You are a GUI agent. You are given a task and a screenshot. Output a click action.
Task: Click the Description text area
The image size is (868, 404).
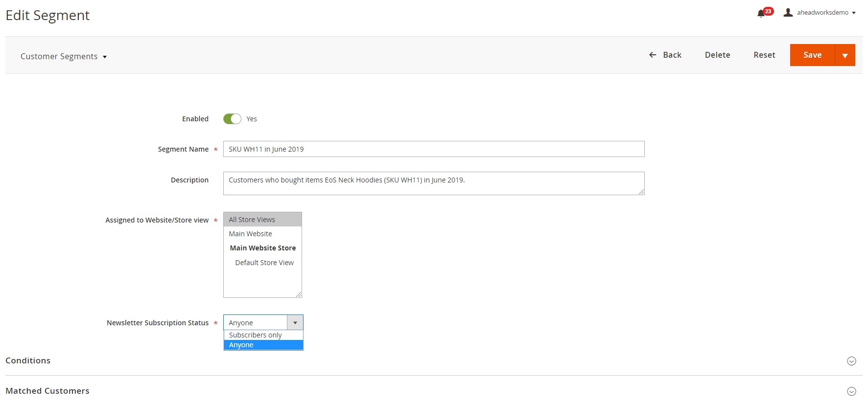tap(433, 183)
